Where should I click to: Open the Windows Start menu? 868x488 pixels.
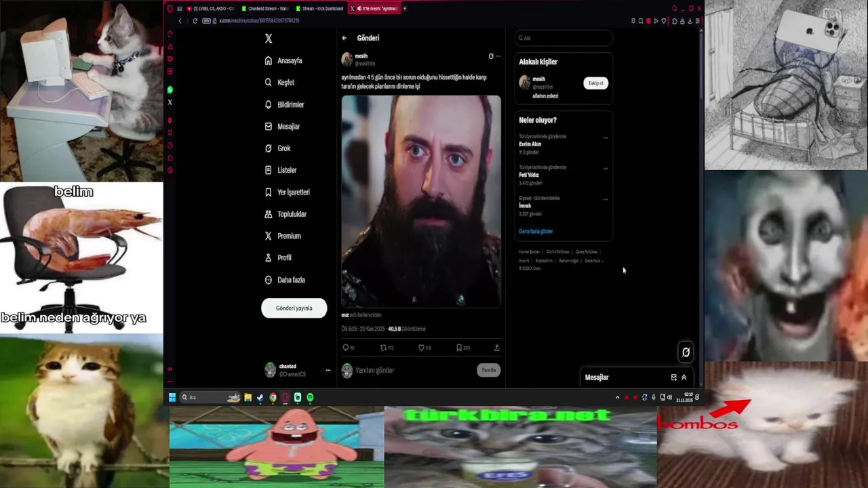pyautogui.click(x=172, y=398)
